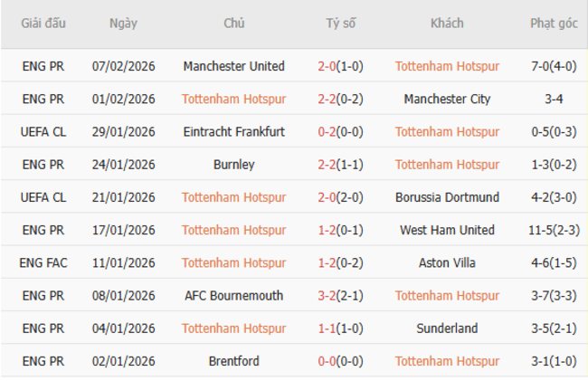This screenshot has width=588, height=381.
Task: Click the "Phạt góc" column header
Action: 554,24
